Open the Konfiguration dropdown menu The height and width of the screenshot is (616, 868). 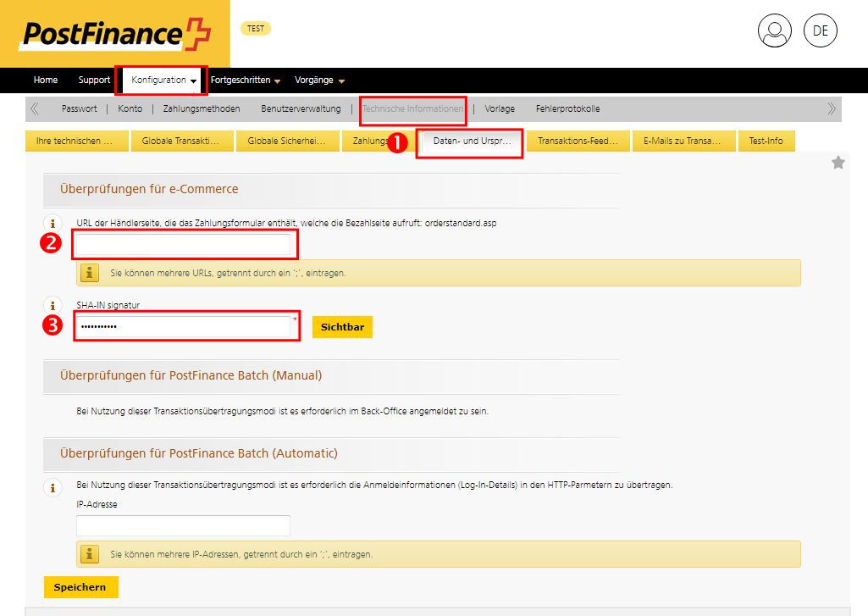tap(163, 80)
